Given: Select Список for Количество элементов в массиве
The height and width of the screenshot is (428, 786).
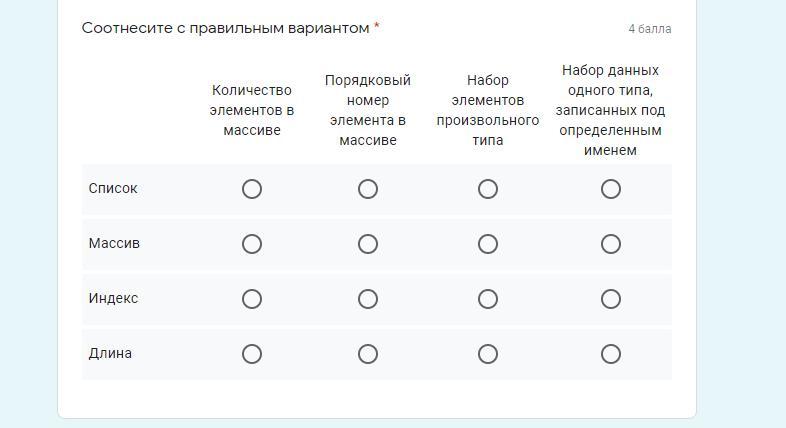Looking at the screenshot, I should point(252,189).
